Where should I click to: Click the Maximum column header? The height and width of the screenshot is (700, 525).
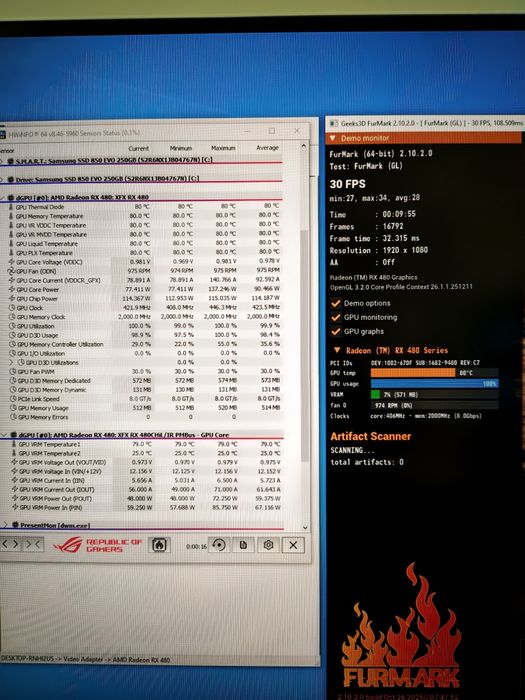tap(223, 148)
